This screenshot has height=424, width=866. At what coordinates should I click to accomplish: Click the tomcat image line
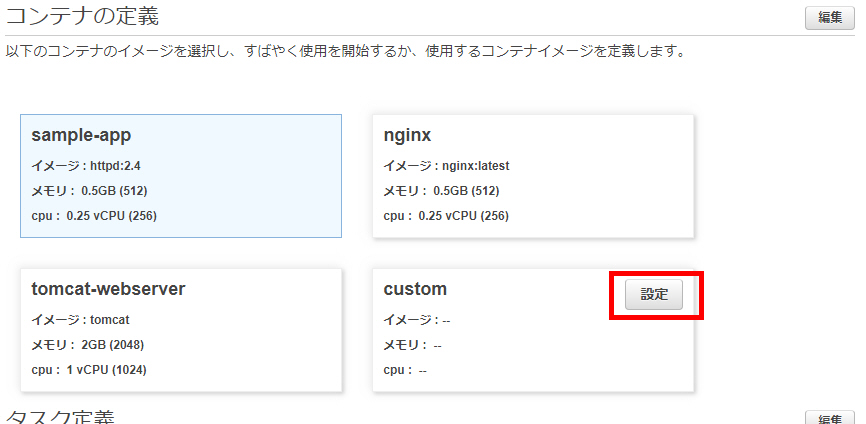pos(81,320)
